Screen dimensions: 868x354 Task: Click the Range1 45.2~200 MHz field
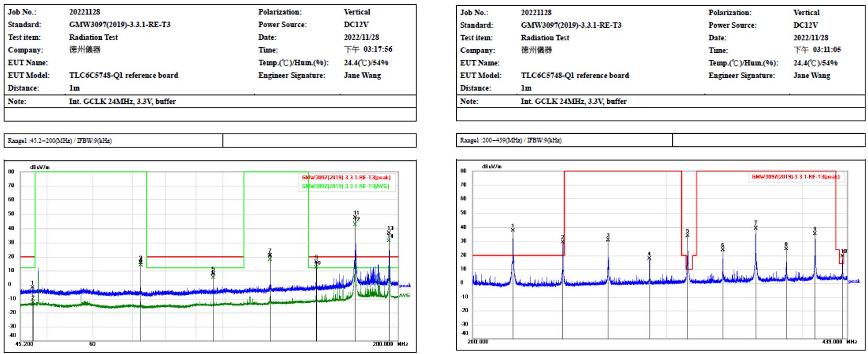pyautogui.click(x=60, y=141)
